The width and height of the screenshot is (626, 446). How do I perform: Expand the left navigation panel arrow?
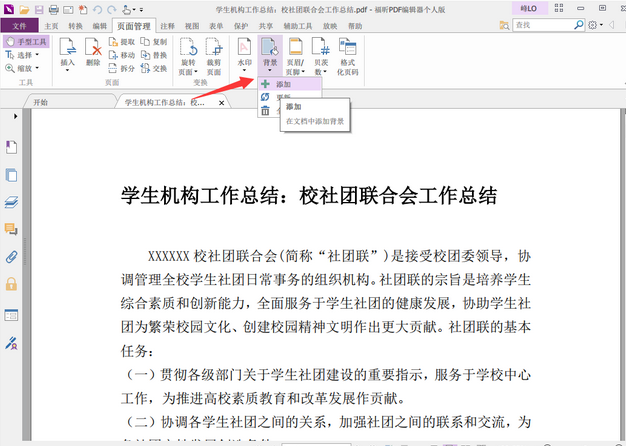pyautogui.click(x=16, y=116)
